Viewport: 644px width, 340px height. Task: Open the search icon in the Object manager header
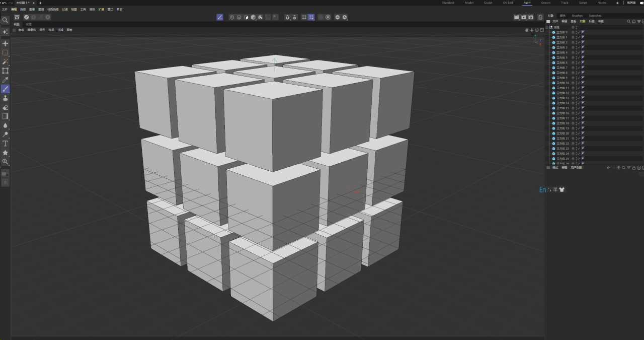point(629,22)
